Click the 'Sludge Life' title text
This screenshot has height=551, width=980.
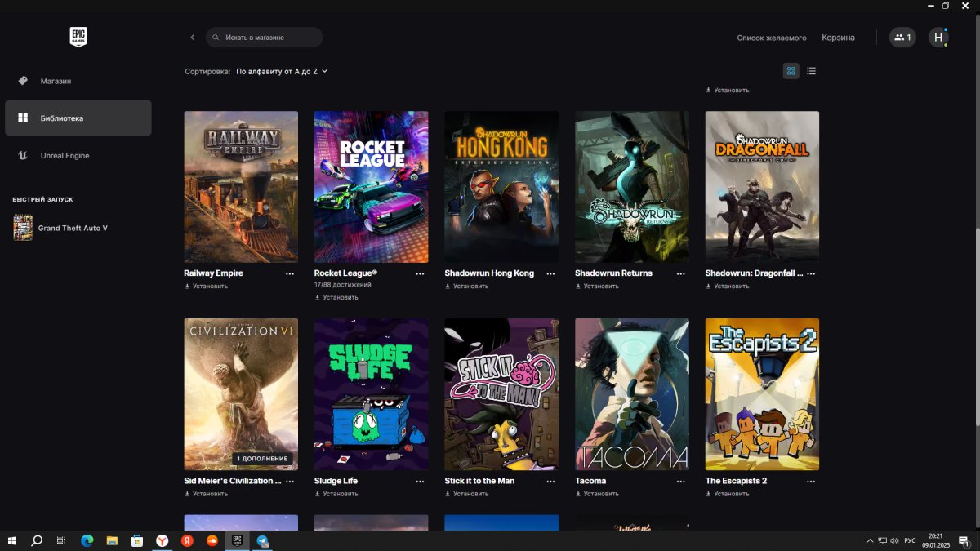pos(336,481)
